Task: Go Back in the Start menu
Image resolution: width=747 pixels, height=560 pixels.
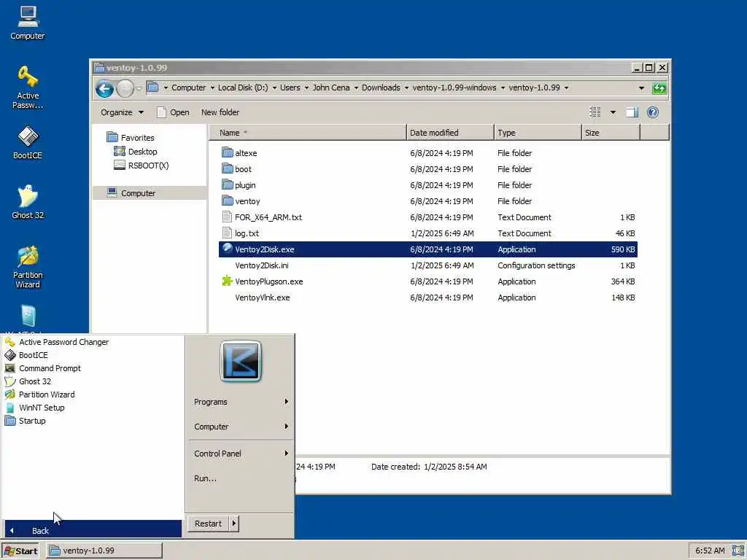Action: click(93, 530)
